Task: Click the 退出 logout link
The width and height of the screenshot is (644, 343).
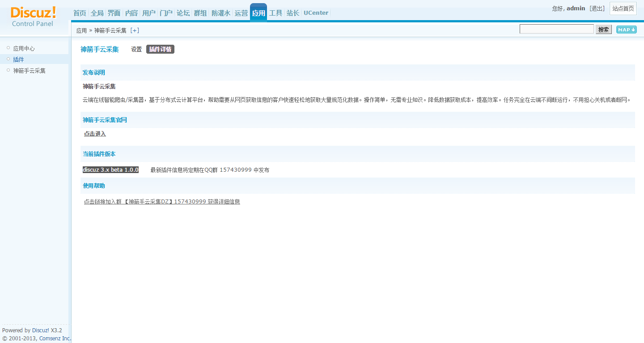Action: pyautogui.click(x=597, y=8)
